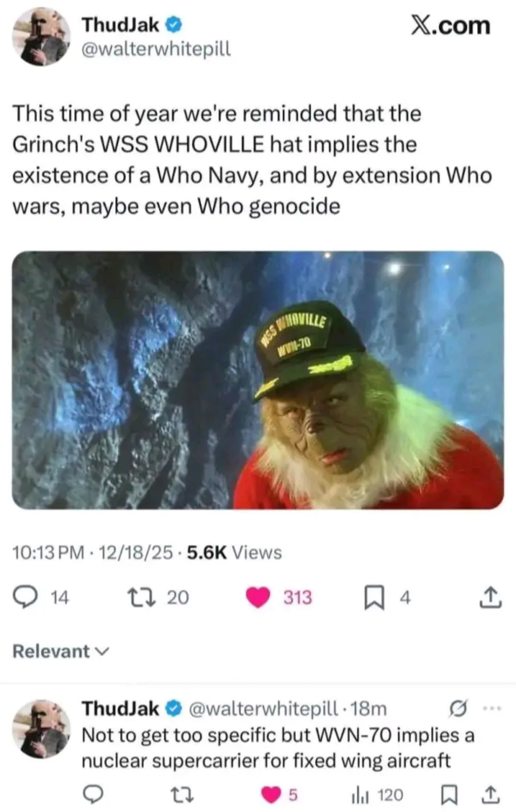Screen dimensions: 516x812
Task: Reply to the WVN-70 comment
Action: (93, 794)
